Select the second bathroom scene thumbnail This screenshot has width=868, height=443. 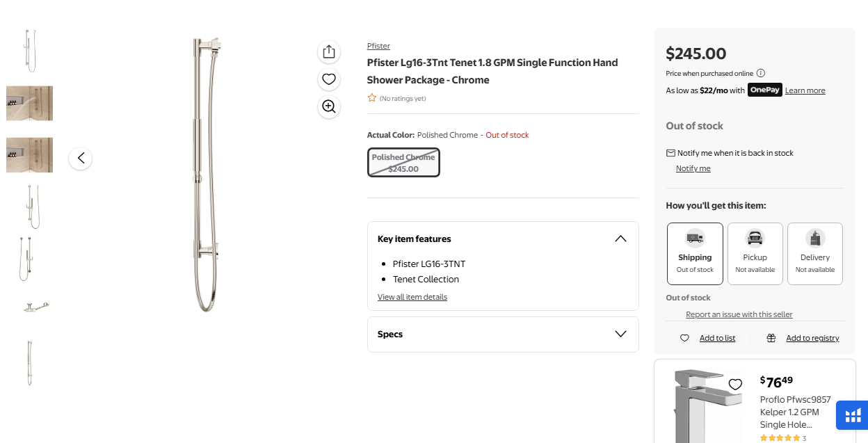point(29,155)
